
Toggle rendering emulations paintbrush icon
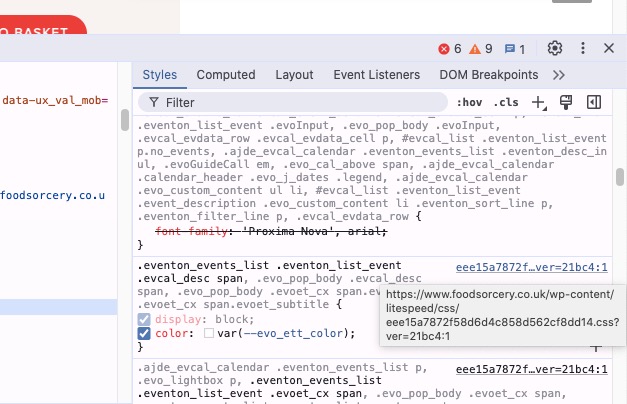(x=566, y=102)
